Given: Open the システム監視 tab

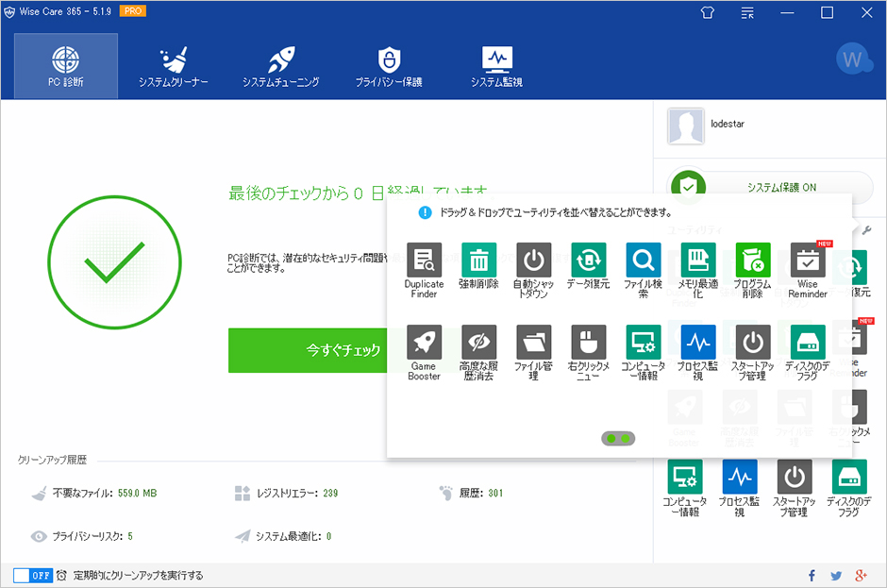Looking at the screenshot, I should 496,66.
